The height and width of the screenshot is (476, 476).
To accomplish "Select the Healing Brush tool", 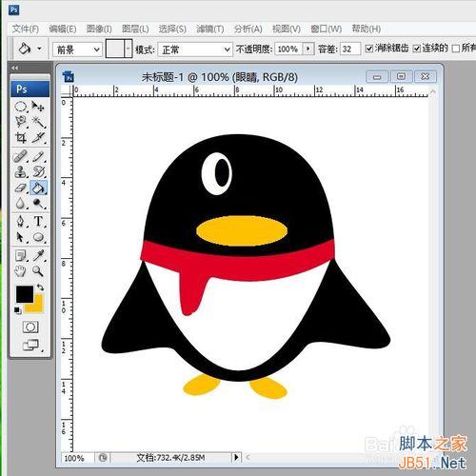I will point(21,156).
